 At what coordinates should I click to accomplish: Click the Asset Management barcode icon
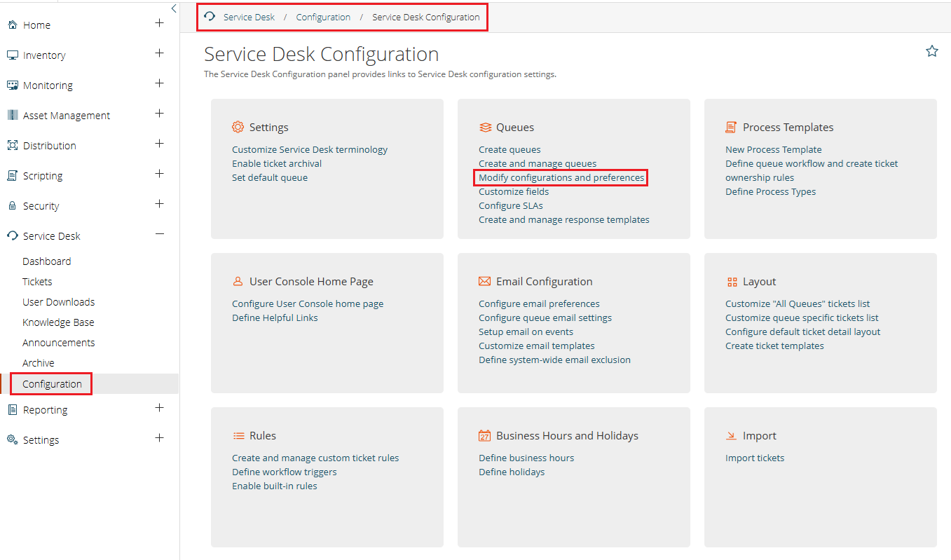tap(12, 116)
